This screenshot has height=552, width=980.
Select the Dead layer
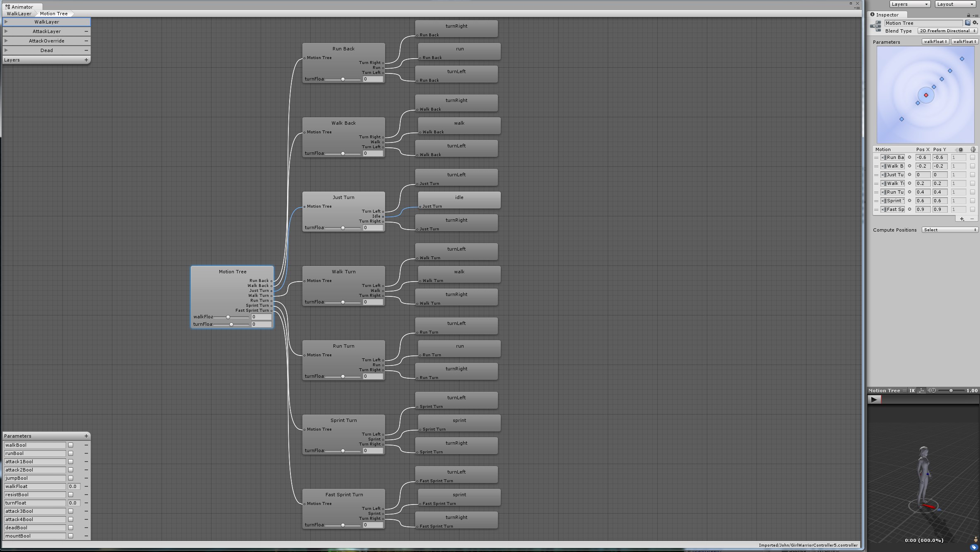47,50
